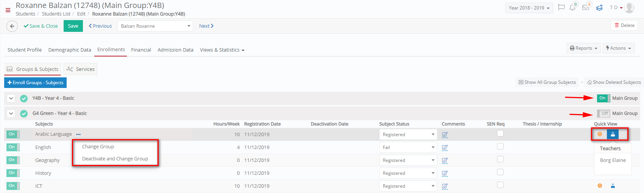This screenshot has width=644, height=193.
Task: Switch off the History subject toggle
Action: point(13,173)
